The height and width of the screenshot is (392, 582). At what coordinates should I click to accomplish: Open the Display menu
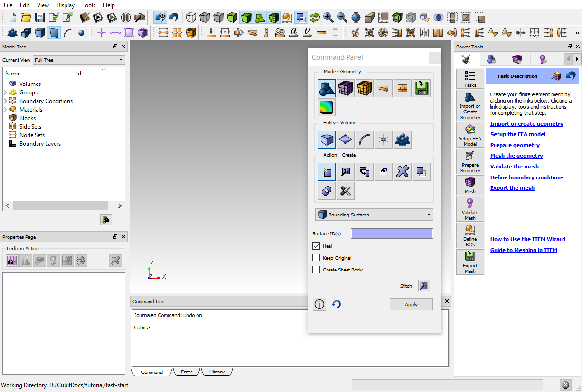(65, 5)
